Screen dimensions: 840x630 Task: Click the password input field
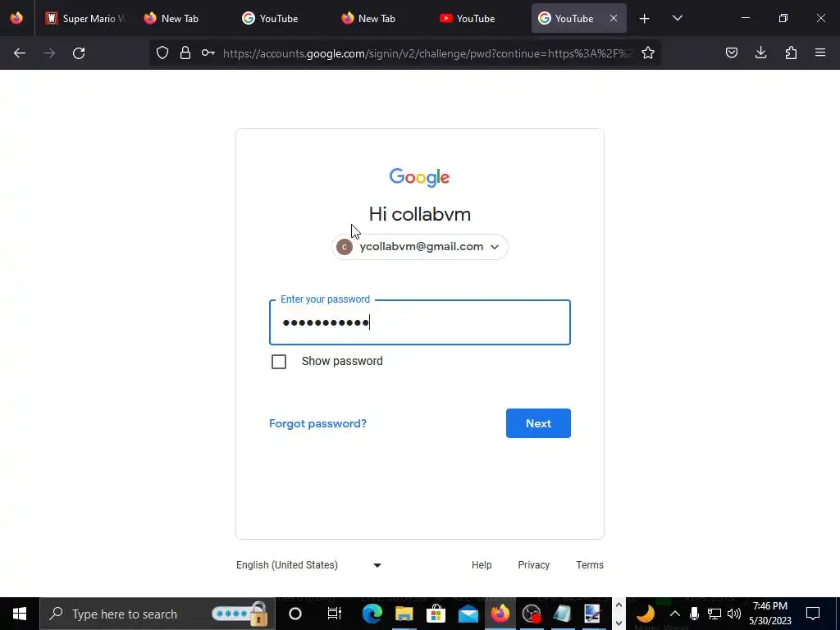(420, 322)
